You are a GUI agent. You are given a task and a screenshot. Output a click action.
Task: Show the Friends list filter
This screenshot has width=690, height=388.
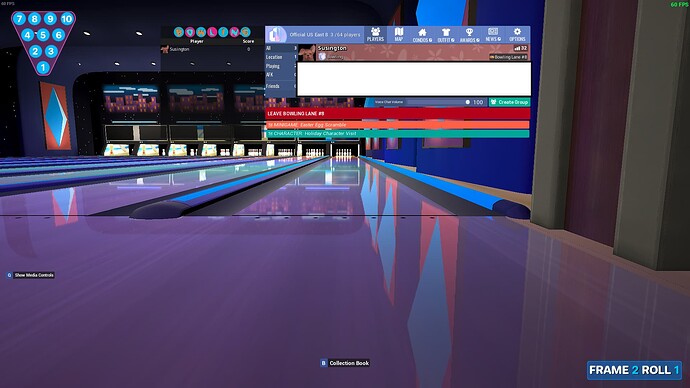pyautogui.click(x=281, y=86)
